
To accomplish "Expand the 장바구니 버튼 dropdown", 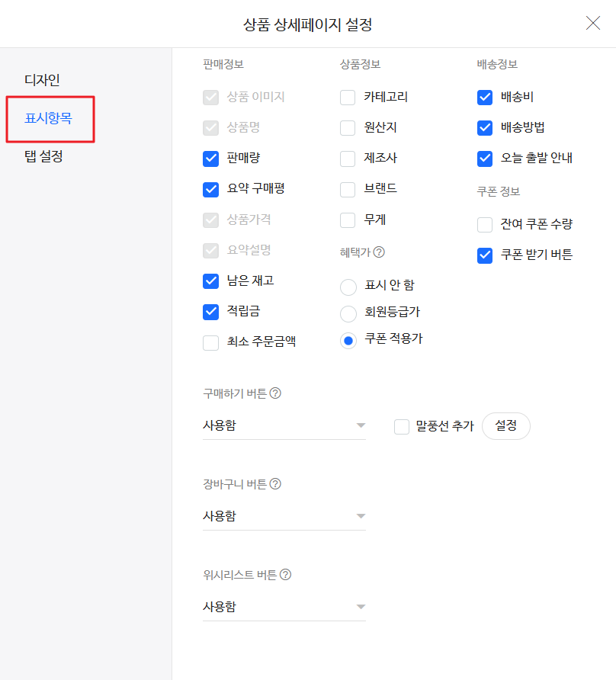I will tap(284, 516).
